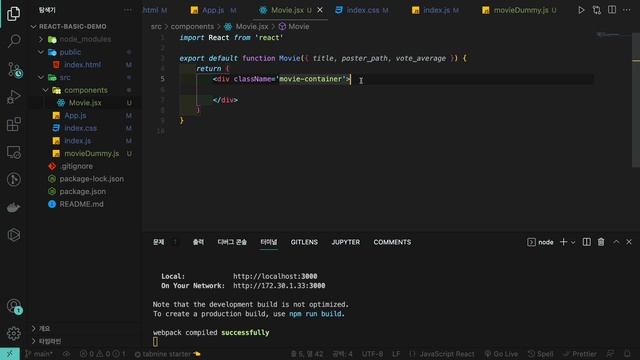
Task: Open the Docker view icon
Action: (x=13, y=207)
